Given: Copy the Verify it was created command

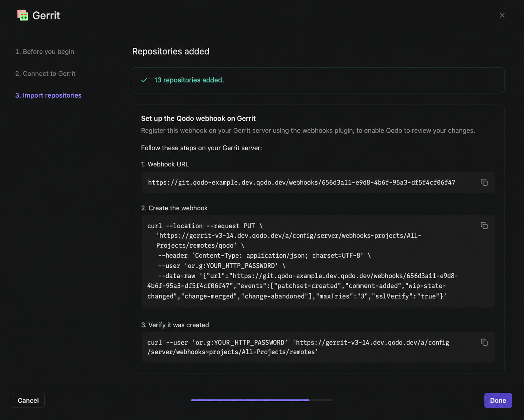Looking at the screenshot, I should click(484, 342).
